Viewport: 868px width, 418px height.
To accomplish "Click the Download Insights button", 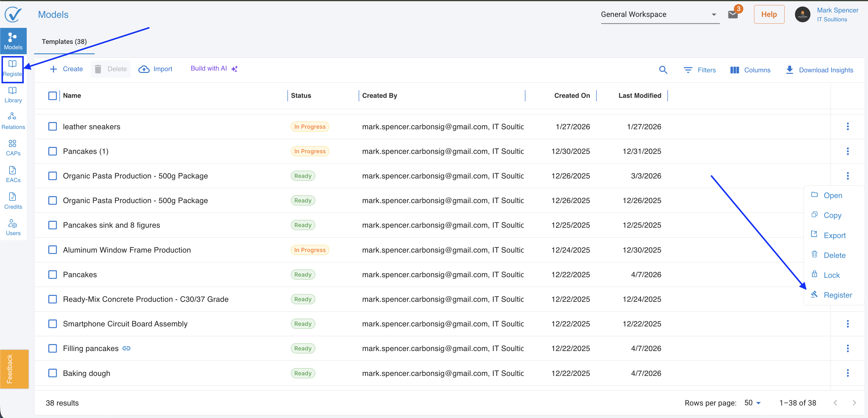I will (x=819, y=70).
